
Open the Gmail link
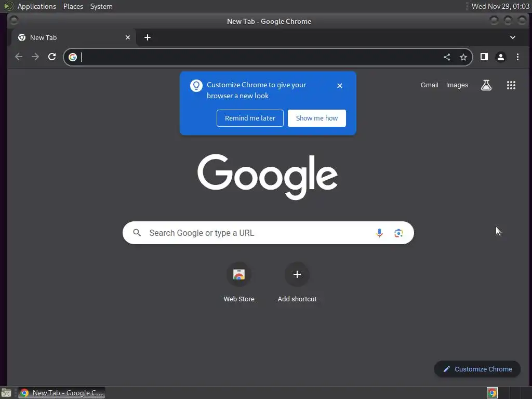coord(430,85)
